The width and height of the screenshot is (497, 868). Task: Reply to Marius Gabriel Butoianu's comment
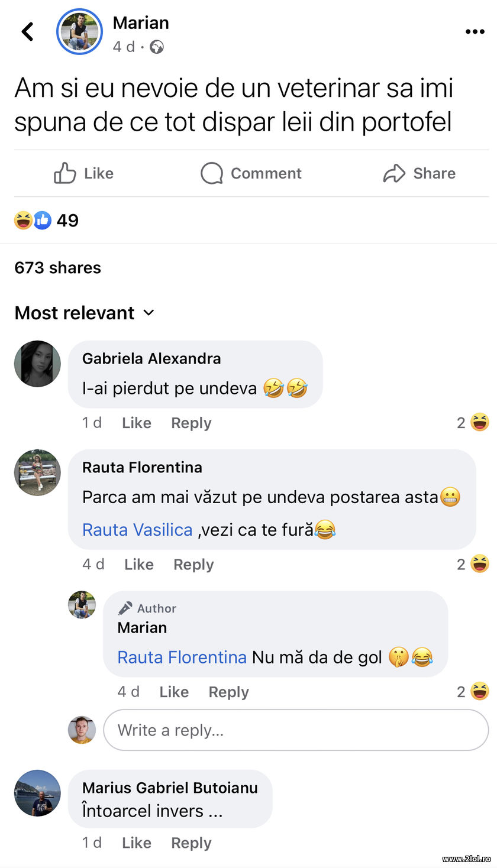pos(191,843)
